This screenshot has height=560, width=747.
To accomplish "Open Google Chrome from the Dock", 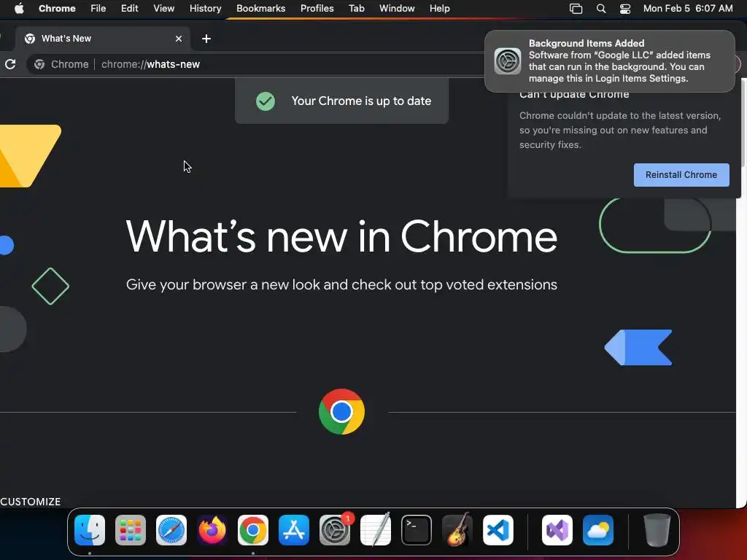I will click(x=253, y=530).
